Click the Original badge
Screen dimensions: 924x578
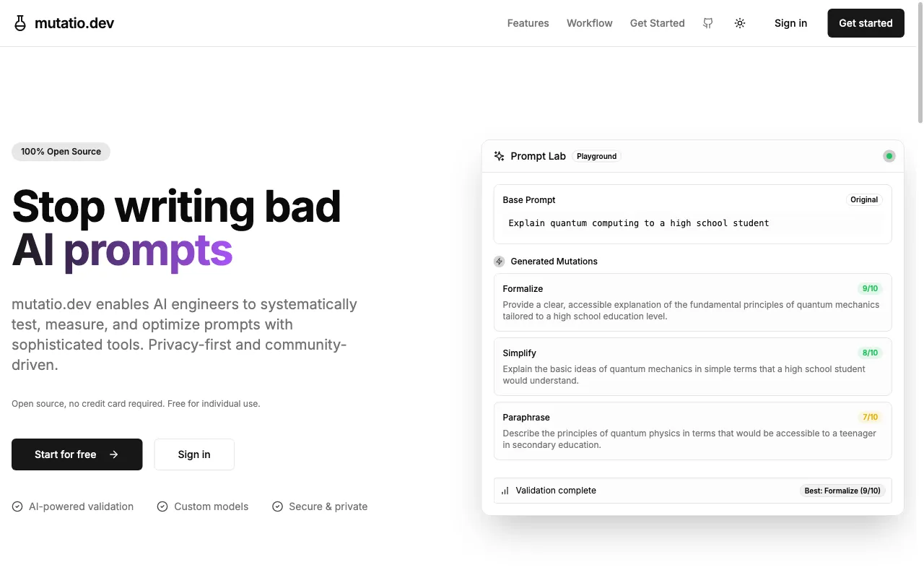coord(864,199)
